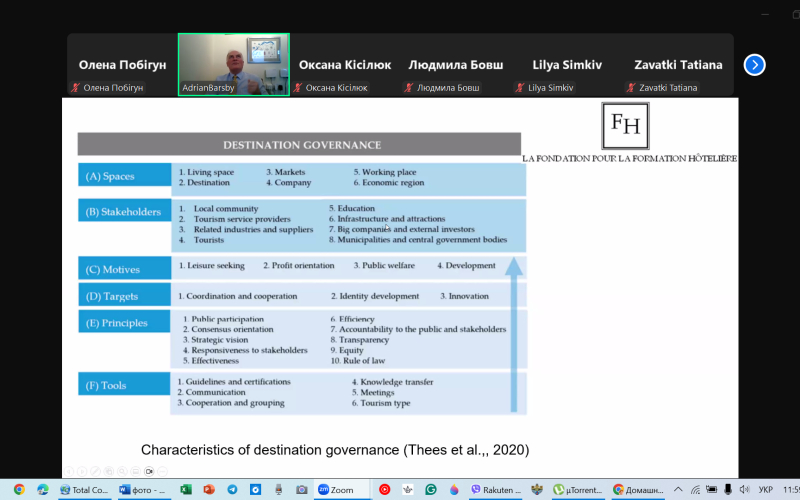Open the green Grammarly taskbar icon
This screenshot has width=800, height=500.
pos(431,490)
